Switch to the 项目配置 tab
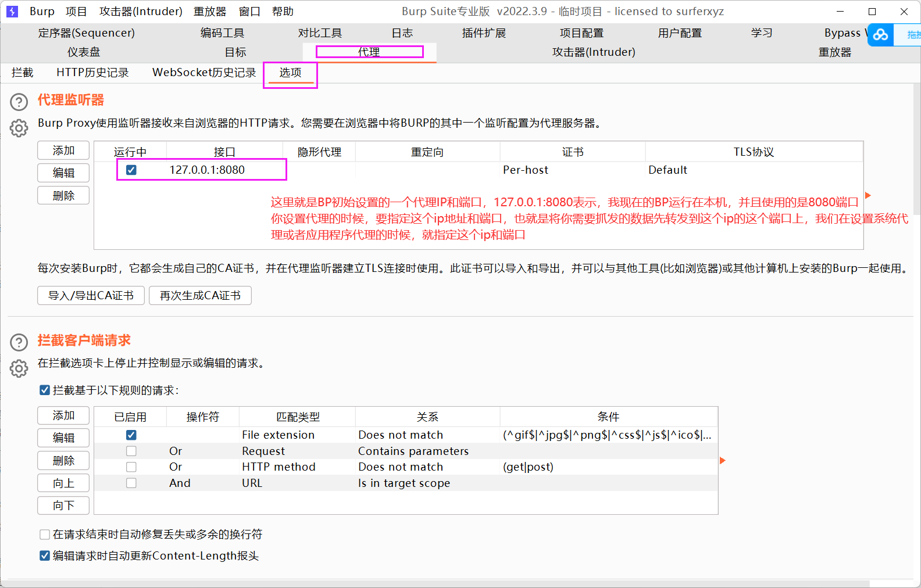The width and height of the screenshot is (921, 588). point(581,33)
